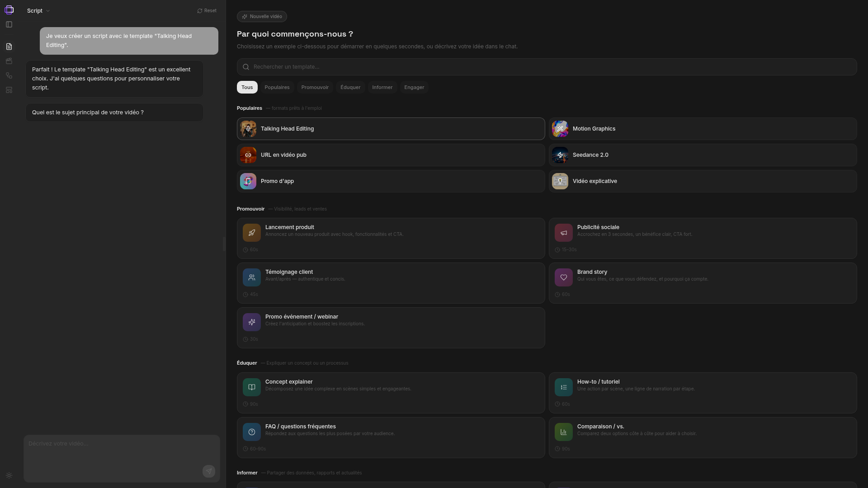Click the Lancement produit rocket icon
Viewport: 868px width, 488px height.
(x=252, y=233)
